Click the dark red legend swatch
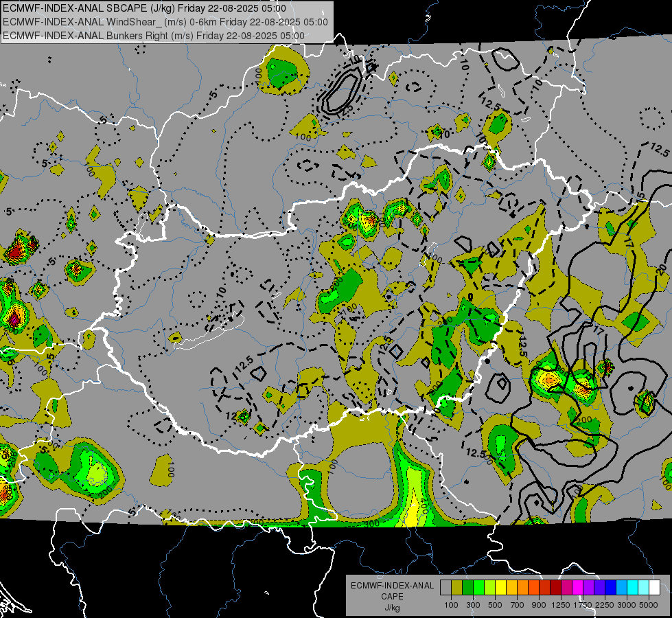The width and height of the screenshot is (672, 618). click(x=555, y=588)
